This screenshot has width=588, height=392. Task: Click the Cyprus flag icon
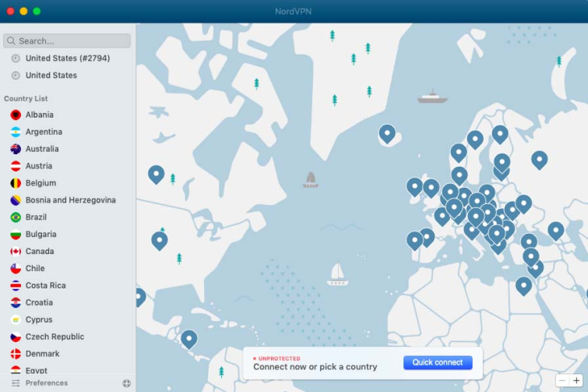pos(16,320)
